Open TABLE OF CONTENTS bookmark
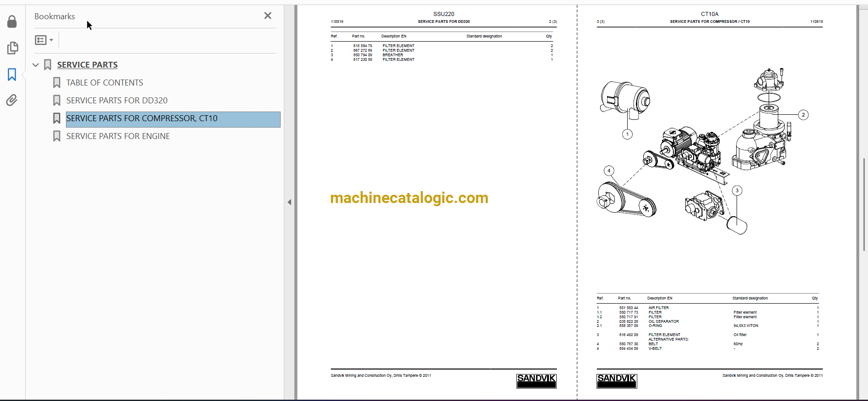 [104, 83]
